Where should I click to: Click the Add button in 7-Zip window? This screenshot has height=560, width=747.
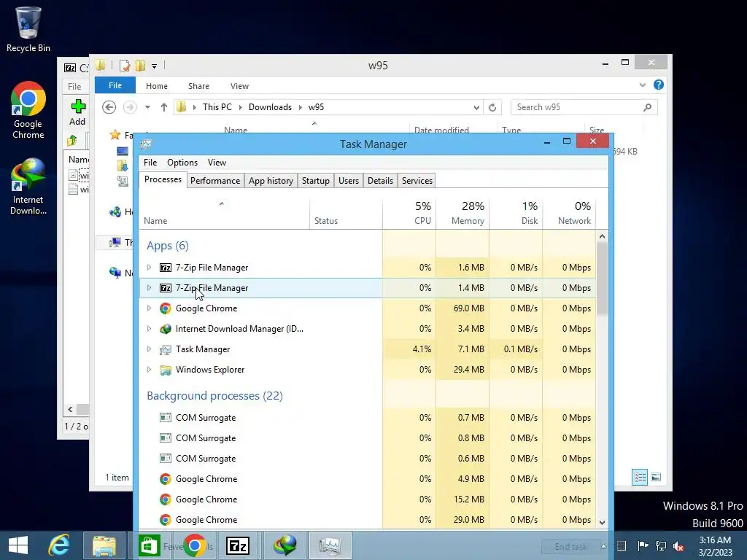77,112
